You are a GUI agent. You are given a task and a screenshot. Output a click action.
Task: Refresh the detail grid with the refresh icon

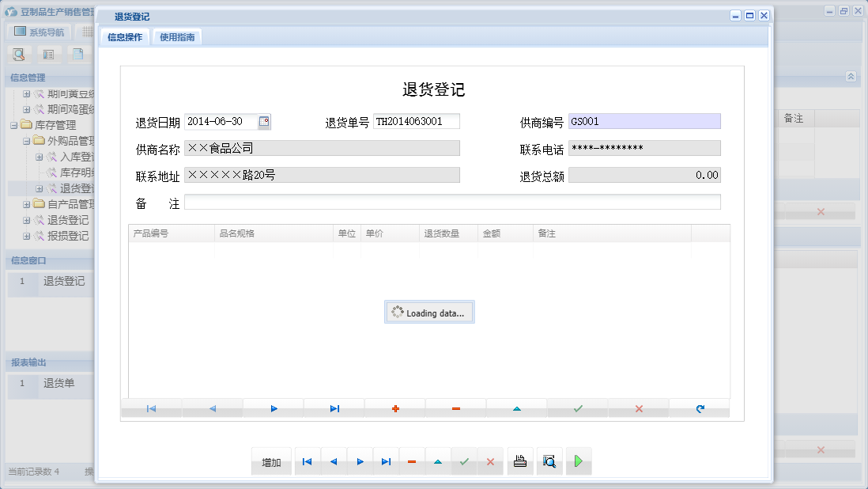[699, 407]
